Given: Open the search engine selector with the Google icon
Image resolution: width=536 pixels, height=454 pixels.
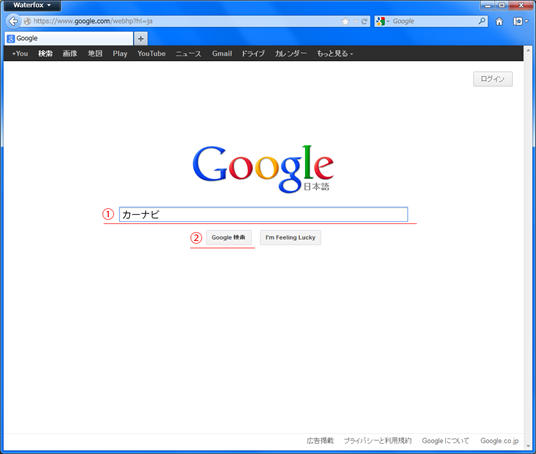Looking at the screenshot, I should 383,22.
